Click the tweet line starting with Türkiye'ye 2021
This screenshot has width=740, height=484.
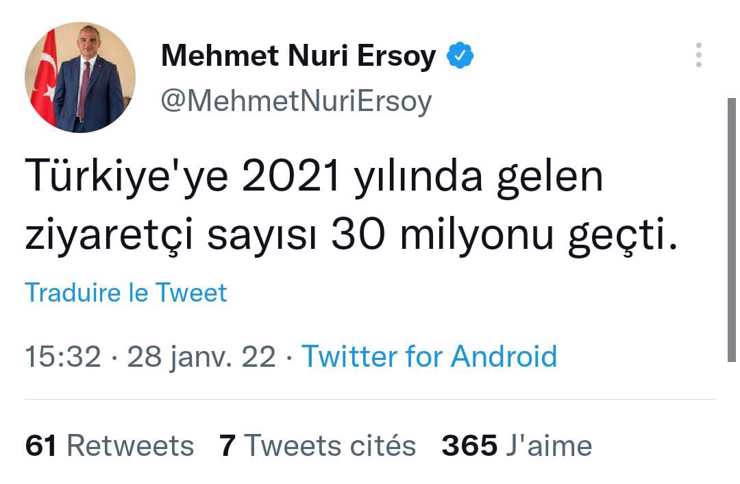click(315, 180)
